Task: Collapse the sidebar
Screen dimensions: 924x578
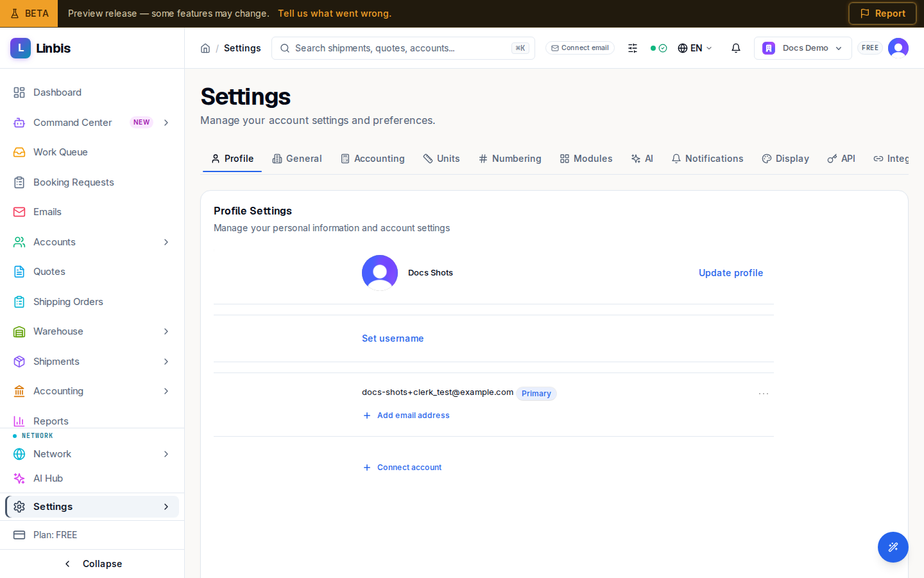Action: point(92,564)
